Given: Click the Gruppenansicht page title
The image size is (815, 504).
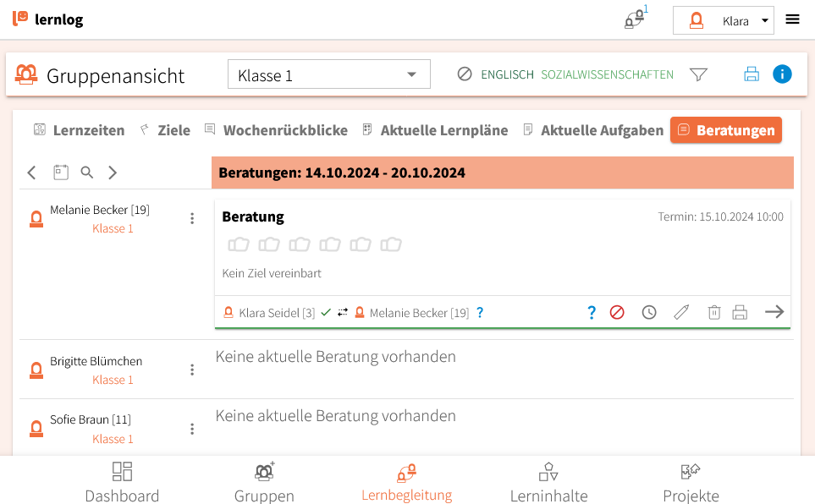Looking at the screenshot, I should [115, 76].
